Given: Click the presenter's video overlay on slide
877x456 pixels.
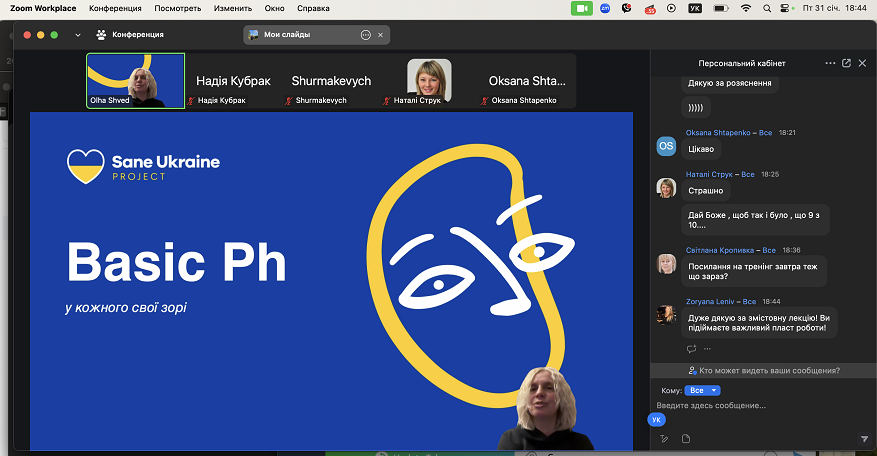Looking at the screenshot, I should tap(545, 408).
